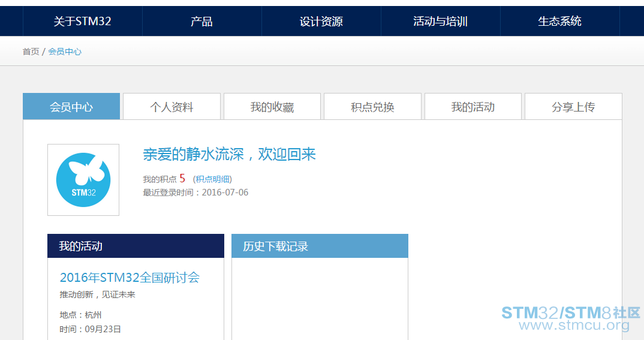Viewport: 644px width, 340px height.
Task: Open the 活动与培训 navigation menu
Action: [440, 21]
